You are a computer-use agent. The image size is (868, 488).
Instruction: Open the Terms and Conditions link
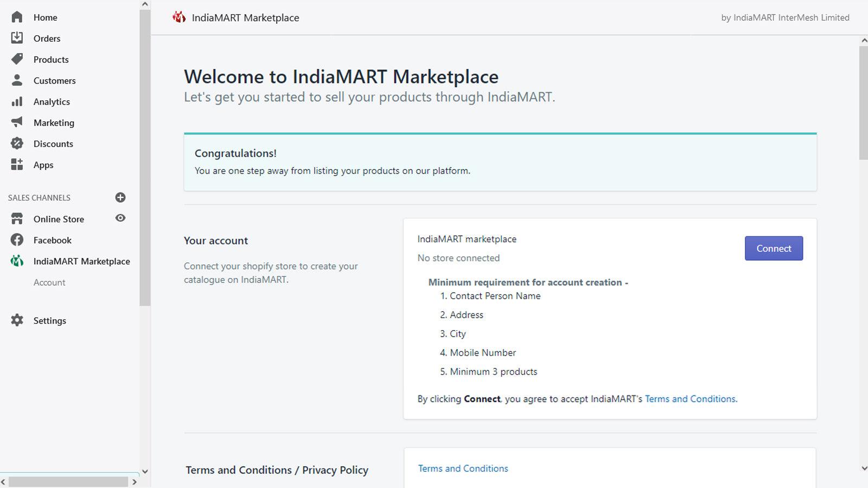[463, 468]
